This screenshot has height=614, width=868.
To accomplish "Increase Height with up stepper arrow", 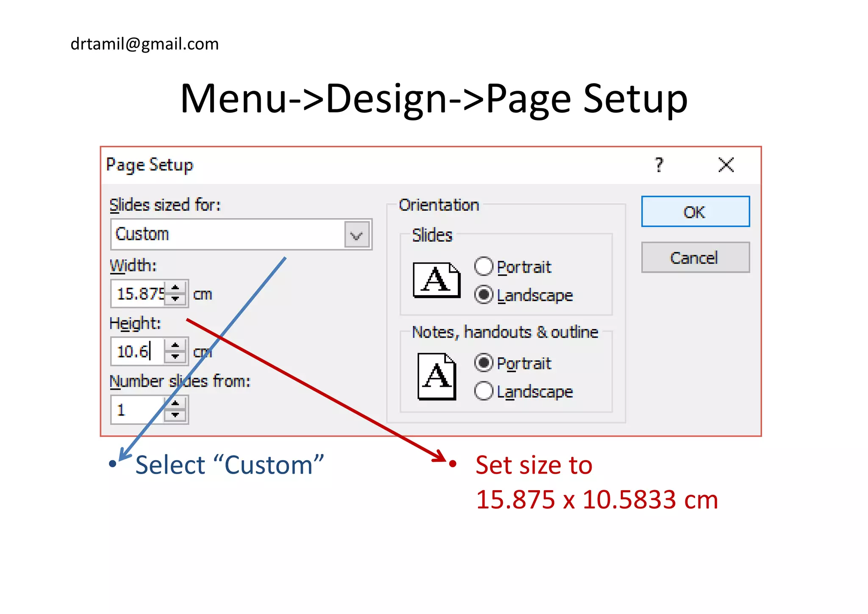I will click(x=175, y=345).
